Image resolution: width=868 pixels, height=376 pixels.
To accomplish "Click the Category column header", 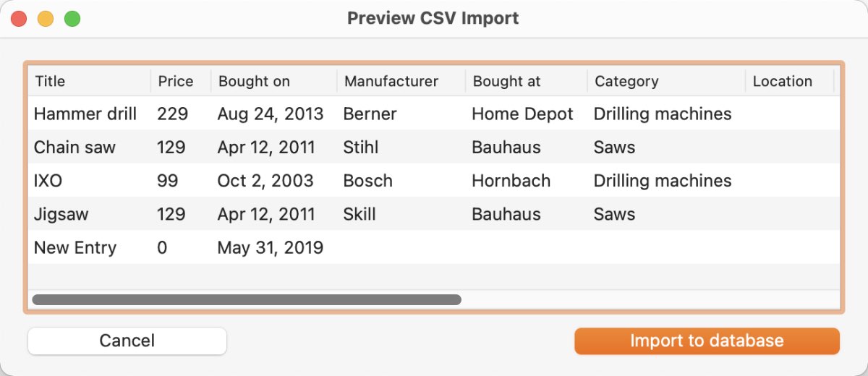I will (x=666, y=81).
